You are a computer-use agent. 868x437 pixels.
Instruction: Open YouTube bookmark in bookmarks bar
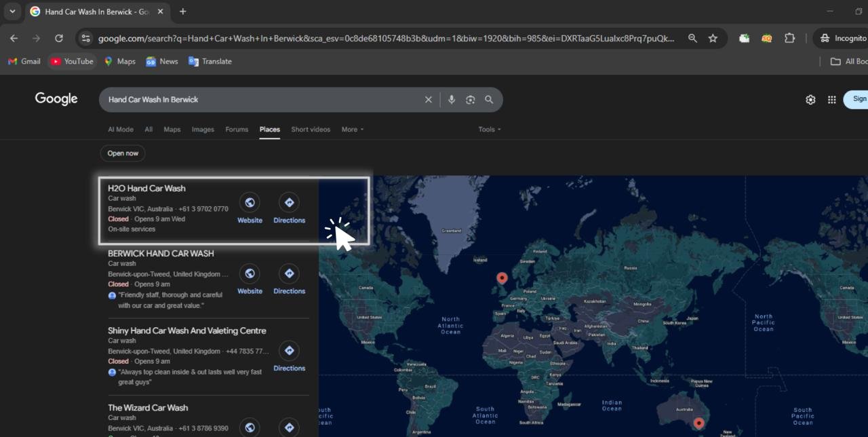tap(72, 62)
